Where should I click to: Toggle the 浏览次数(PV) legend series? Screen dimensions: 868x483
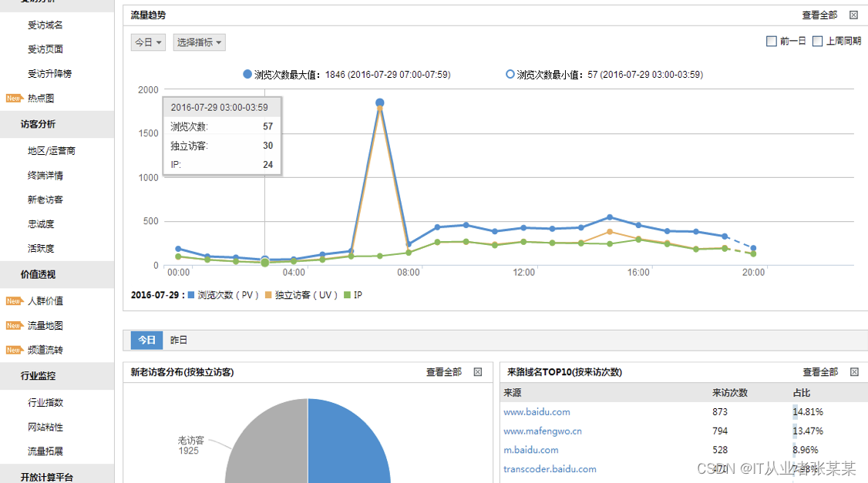[x=223, y=295]
